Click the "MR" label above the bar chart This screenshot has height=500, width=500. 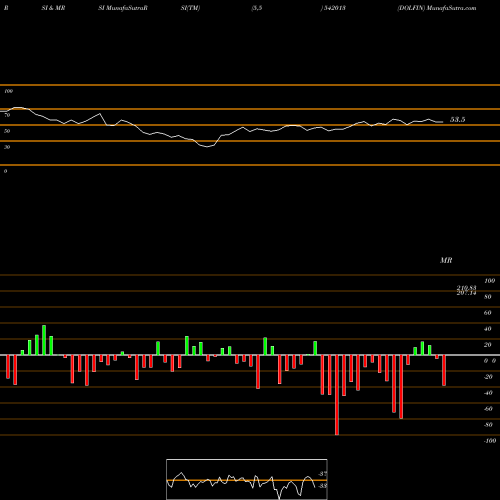pyautogui.click(x=446, y=260)
